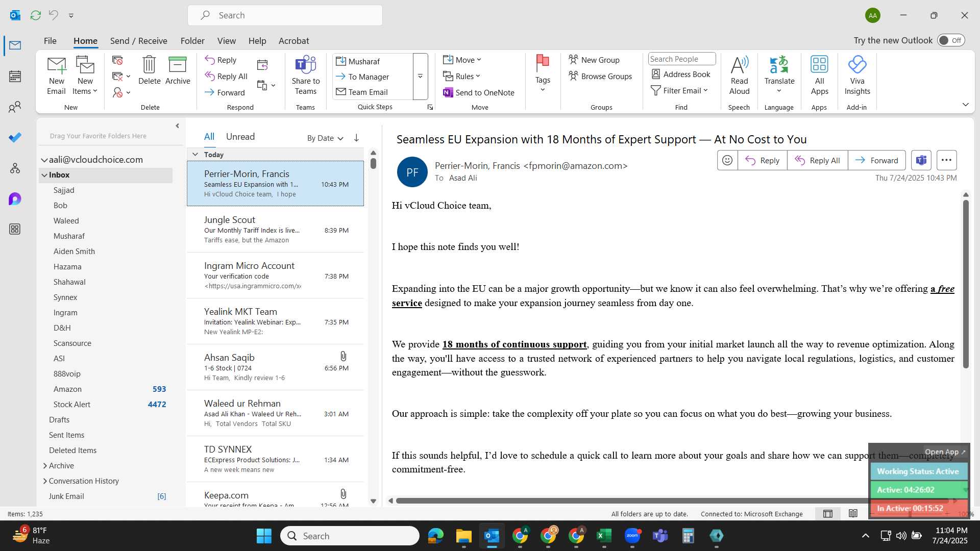Image resolution: width=980 pixels, height=551 pixels.
Task: Reverse sort order arrow in message list
Action: pyautogui.click(x=356, y=138)
